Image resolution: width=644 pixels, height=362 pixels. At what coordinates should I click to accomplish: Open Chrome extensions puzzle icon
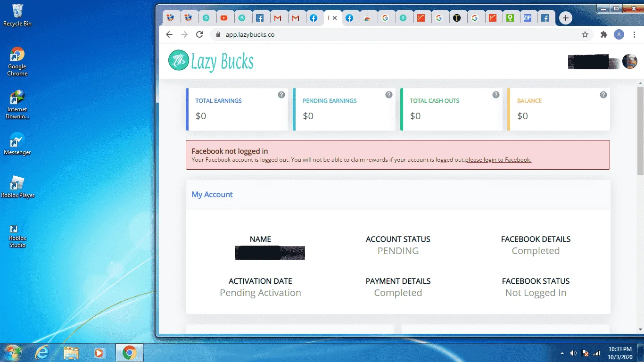coord(604,34)
